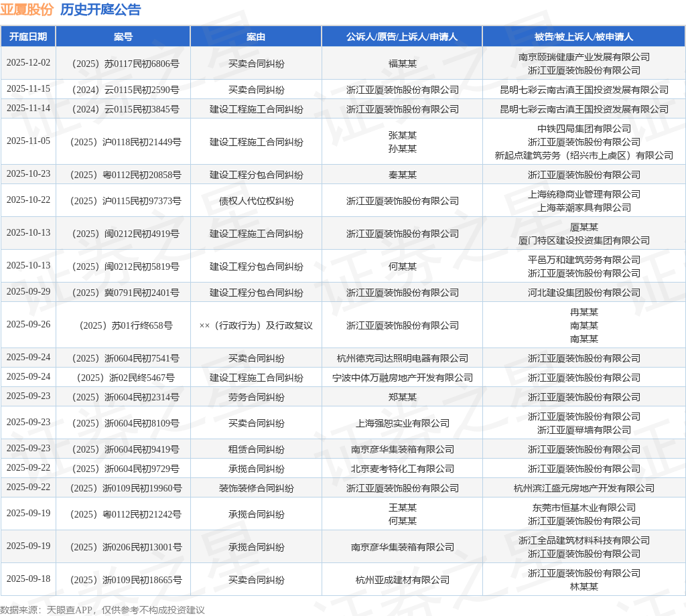Click plaintiff 宁波中体万融房地产开发有限公司
The width and height of the screenshot is (686, 616).
403,378
